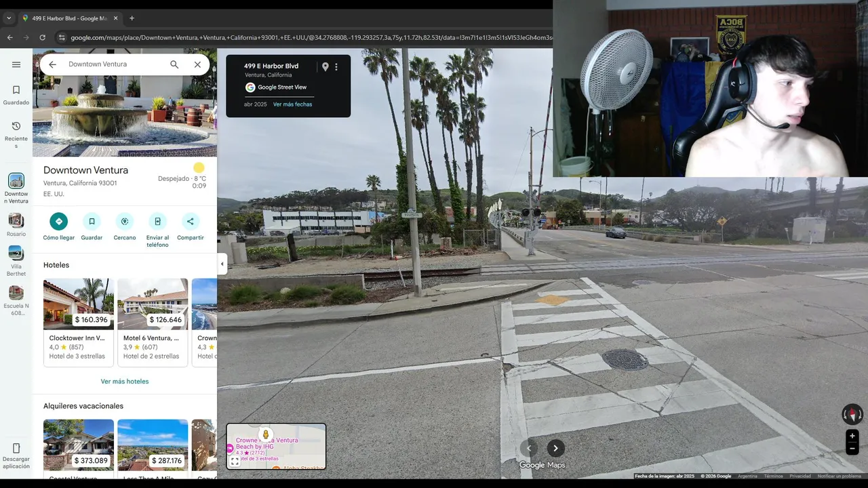Image resolution: width=868 pixels, height=488 pixels.
Task: Open the Clocktower Inn hotel card
Action: (x=79, y=323)
